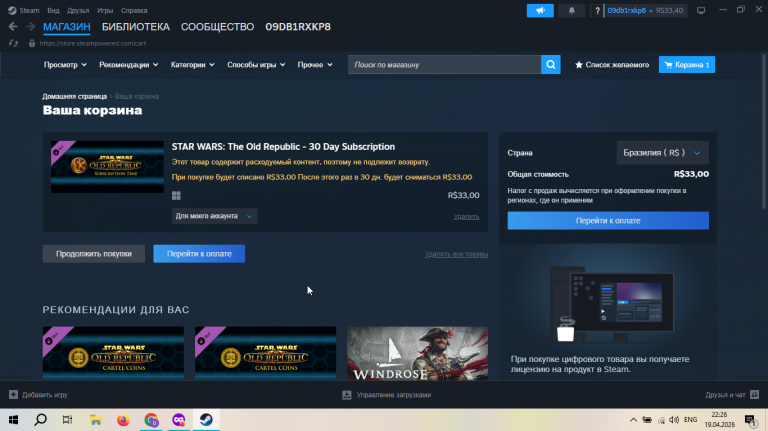
Task: Click Перейти к оплате in summary panel
Action: click(608, 220)
